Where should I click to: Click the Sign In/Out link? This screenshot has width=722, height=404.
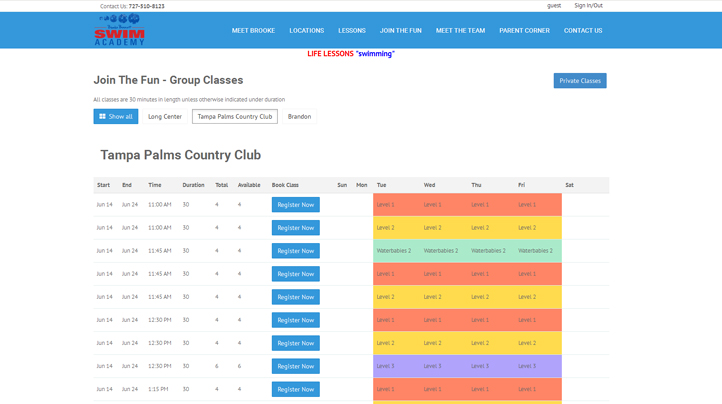coord(588,6)
